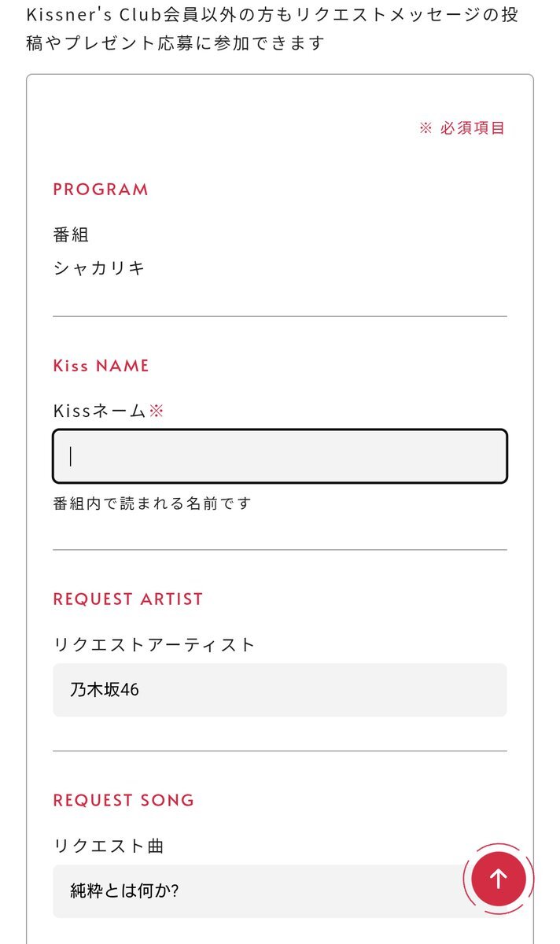
Task: Click the リクエスト曲 label above the field
Action: point(109,846)
